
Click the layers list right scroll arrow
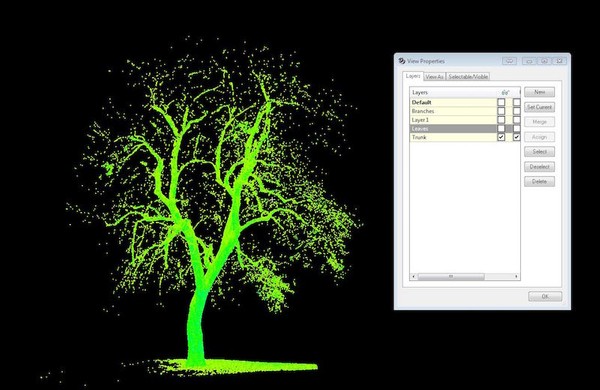[x=516, y=276]
